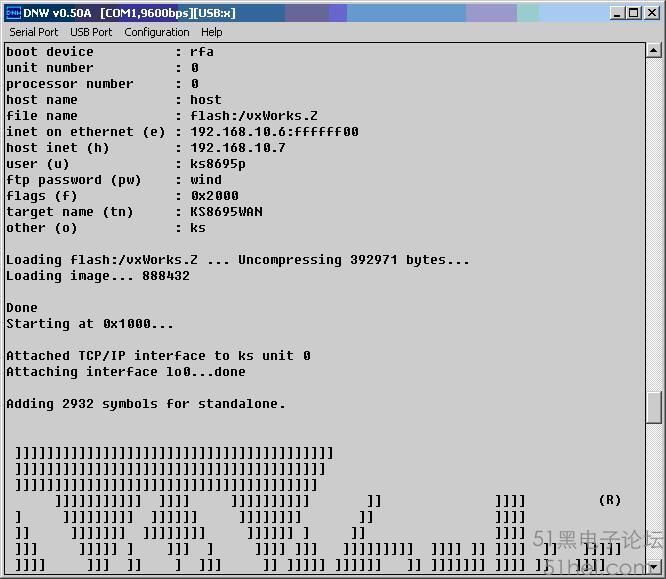Screen dimensions: 666x579
Task: Click the flags value '0x2000'
Action: [214, 196]
